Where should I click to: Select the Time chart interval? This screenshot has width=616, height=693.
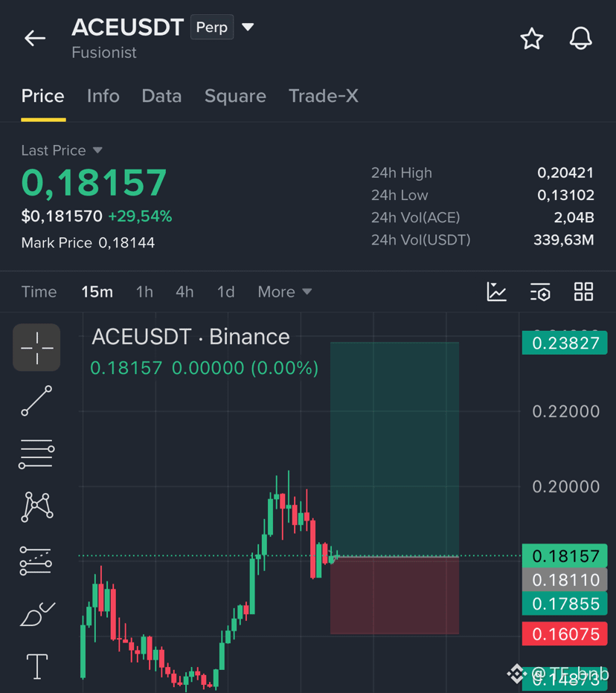[39, 291]
